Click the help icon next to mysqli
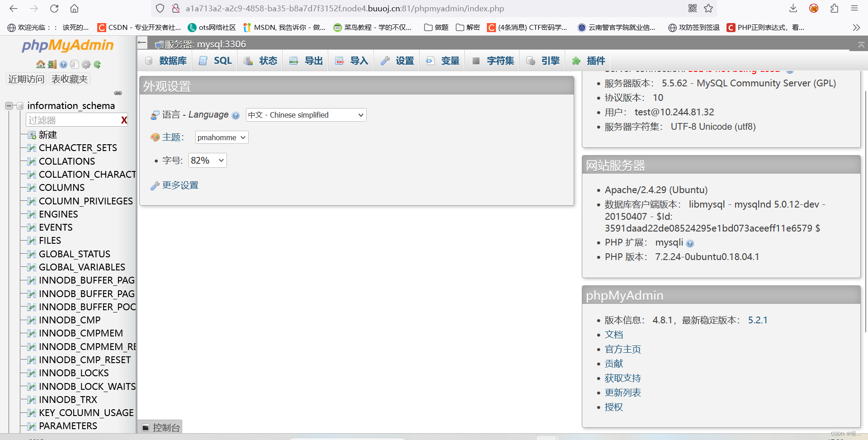This screenshot has width=868, height=440. tap(690, 243)
